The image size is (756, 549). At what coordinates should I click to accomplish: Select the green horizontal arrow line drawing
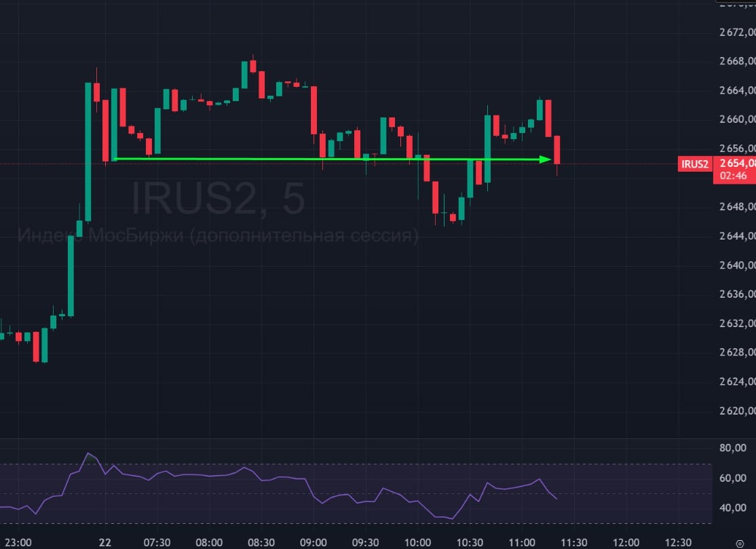[333, 159]
